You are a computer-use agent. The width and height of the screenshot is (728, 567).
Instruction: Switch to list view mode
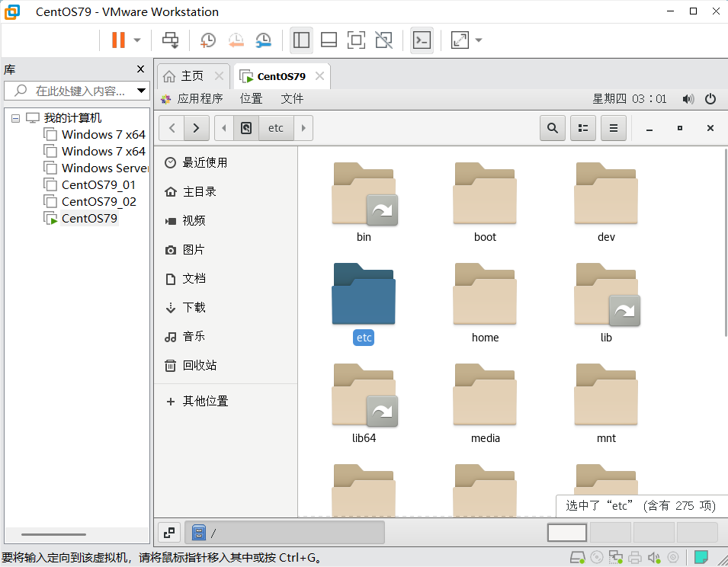pos(583,128)
